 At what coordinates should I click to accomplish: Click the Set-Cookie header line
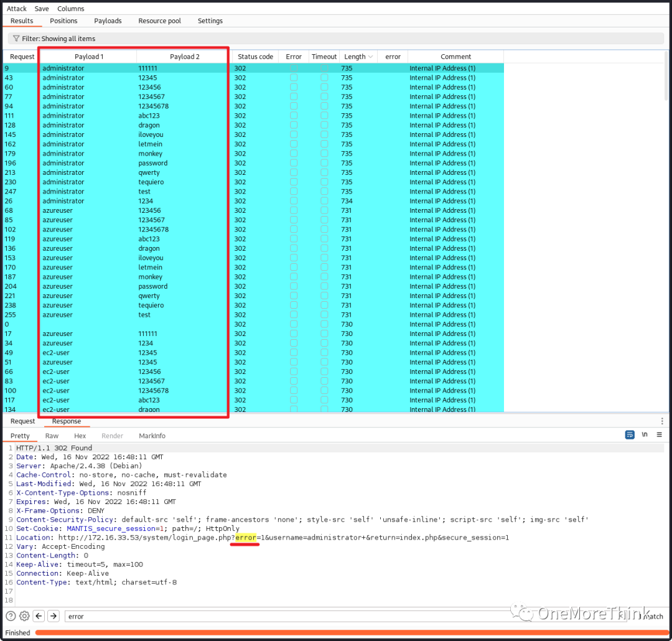pyautogui.click(x=128, y=528)
